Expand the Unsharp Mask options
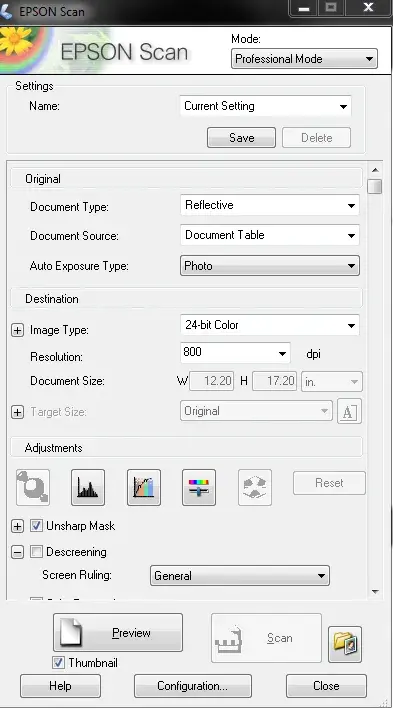 tap(17, 526)
